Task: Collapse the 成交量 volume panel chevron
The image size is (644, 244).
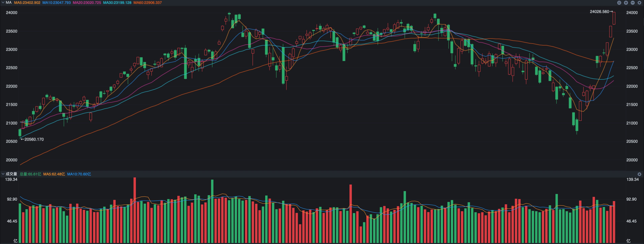Action: tap(3, 174)
